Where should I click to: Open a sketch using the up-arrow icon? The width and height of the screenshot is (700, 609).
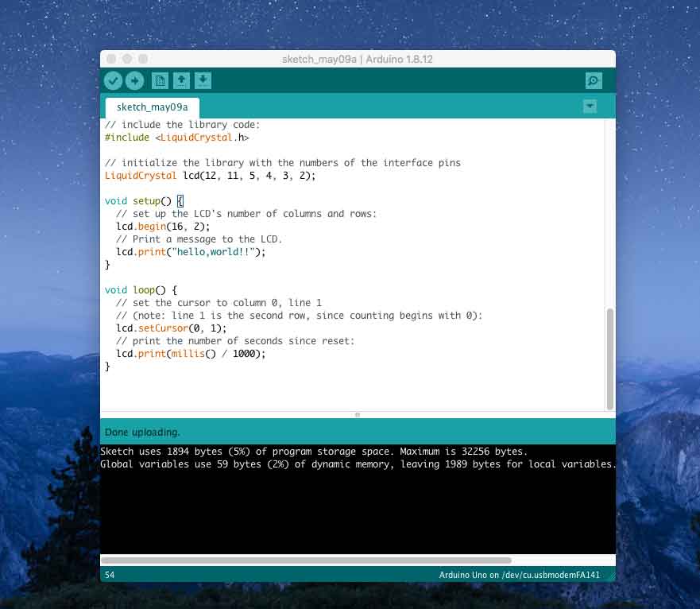click(181, 81)
